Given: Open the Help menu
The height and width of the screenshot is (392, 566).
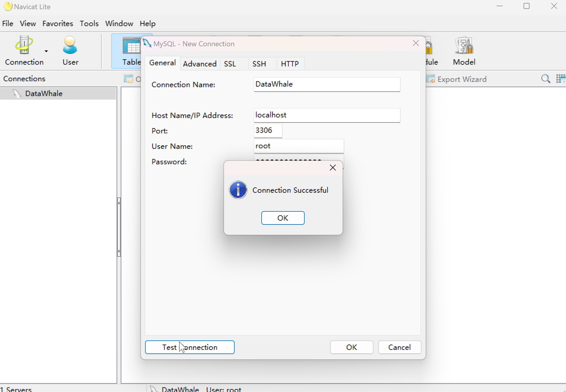Looking at the screenshot, I should 148,23.
